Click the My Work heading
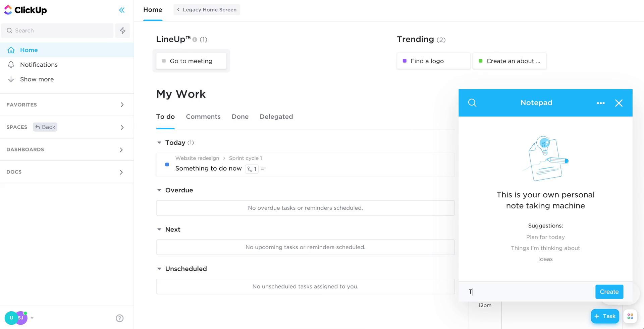644x329 pixels. coord(181,94)
